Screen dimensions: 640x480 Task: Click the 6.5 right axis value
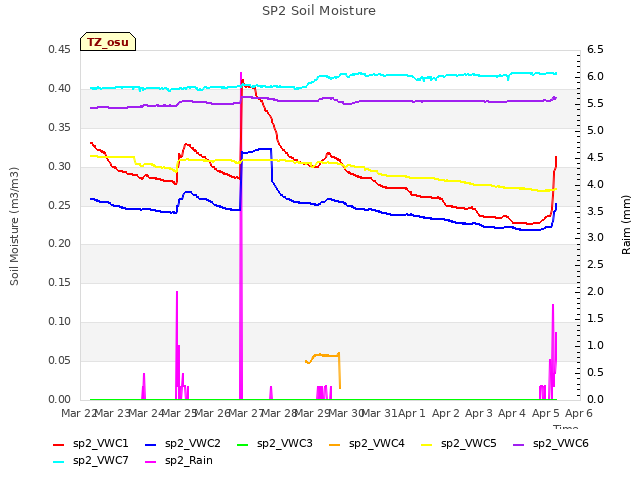(x=595, y=49)
